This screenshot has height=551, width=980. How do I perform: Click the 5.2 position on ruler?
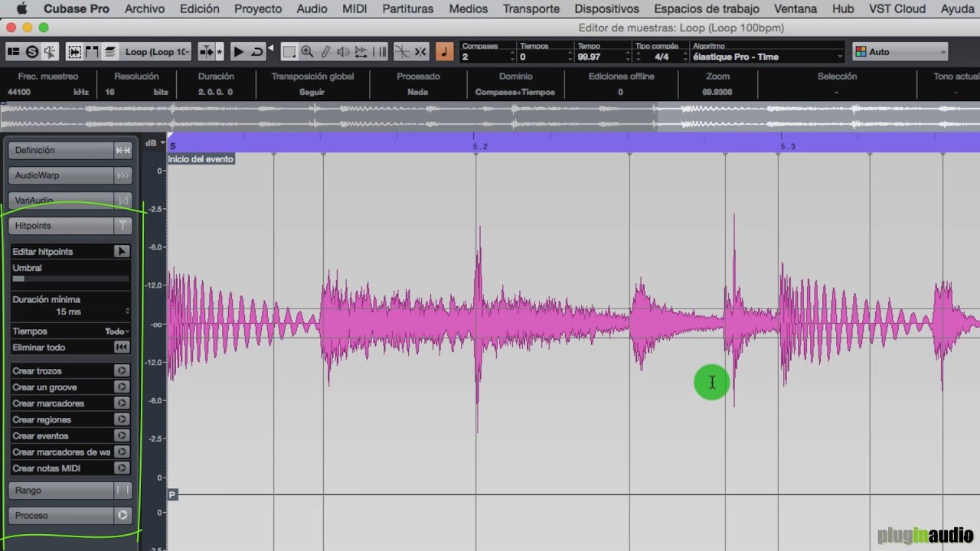click(480, 145)
